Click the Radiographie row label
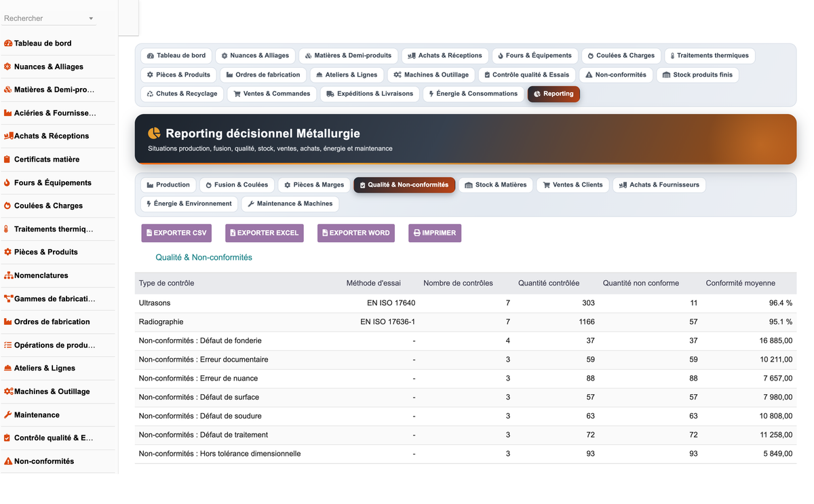814x504 pixels. (161, 322)
